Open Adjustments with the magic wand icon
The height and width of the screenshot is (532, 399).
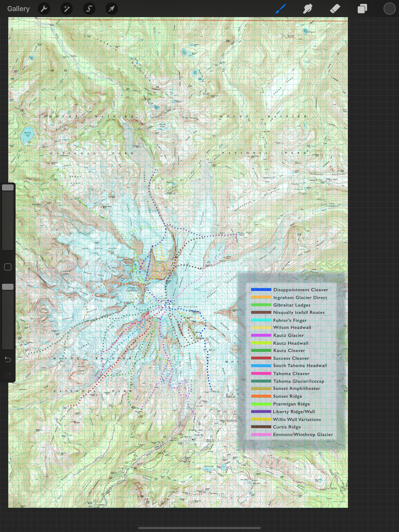click(66, 9)
